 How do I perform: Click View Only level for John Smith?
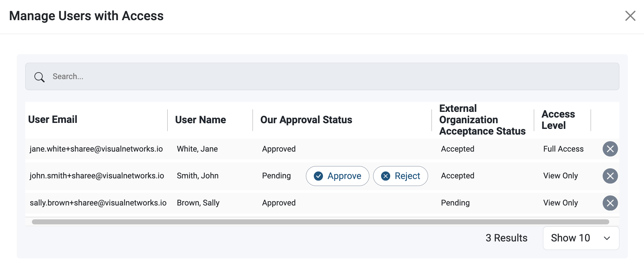(560, 176)
